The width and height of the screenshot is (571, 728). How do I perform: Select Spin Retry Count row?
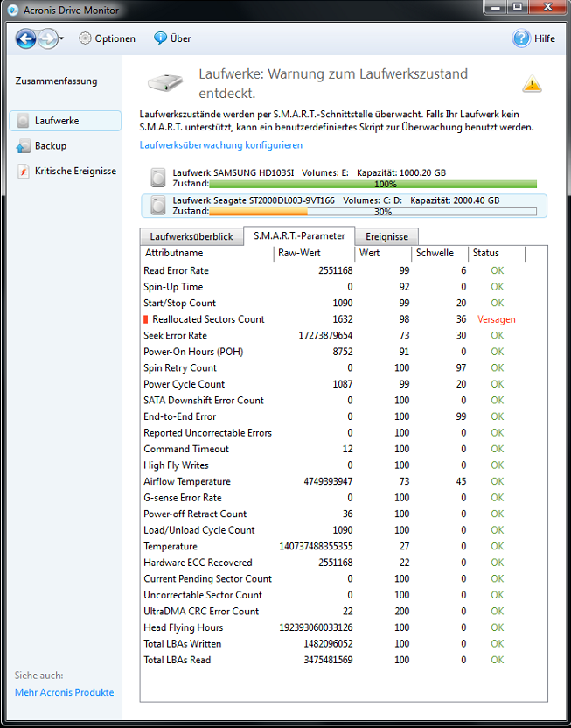(x=344, y=368)
